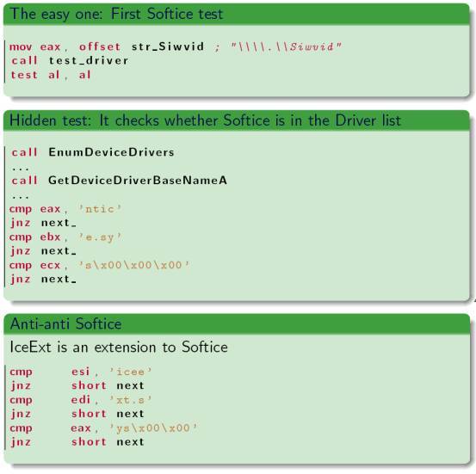
Task: Click the EnumDeviceDrivers function name
Action: [x=111, y=152]
